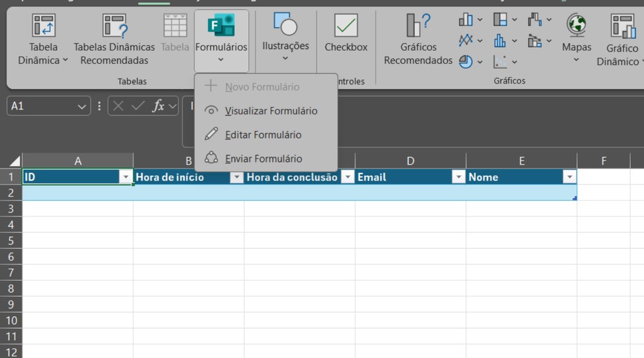Screen dimensions: 644x358
Task: Click the table resize handle corner
Action: point(575,198)
